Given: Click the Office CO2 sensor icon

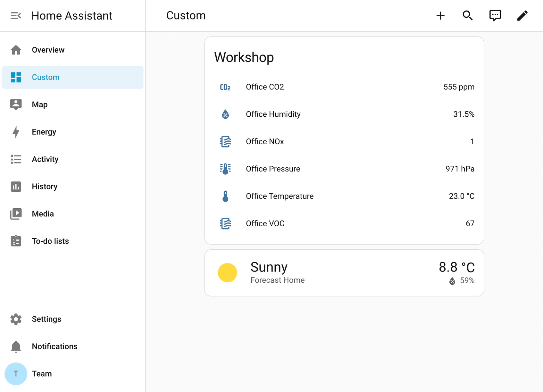Looking at the screenshot, I should [x=225, y=87].
